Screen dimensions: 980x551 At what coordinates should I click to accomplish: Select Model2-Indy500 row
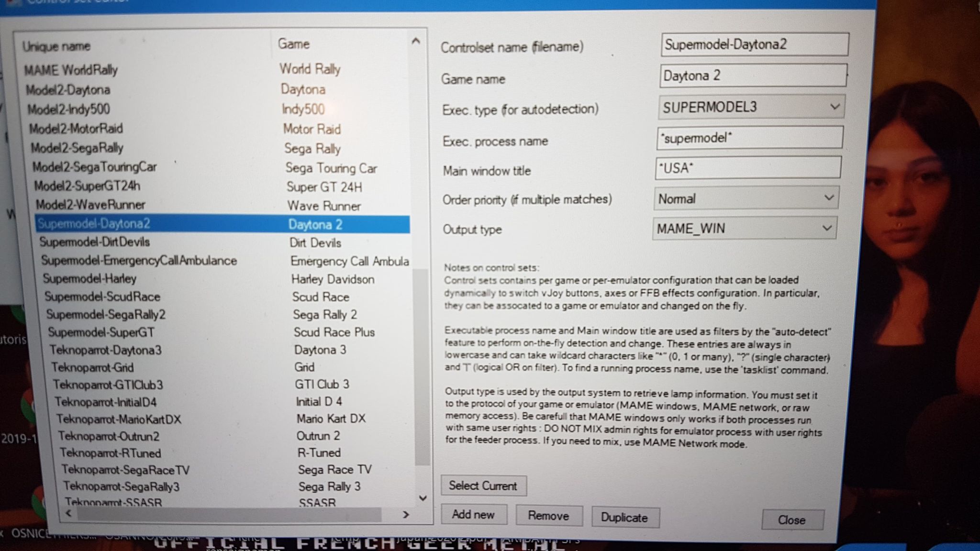click(218, 110)
